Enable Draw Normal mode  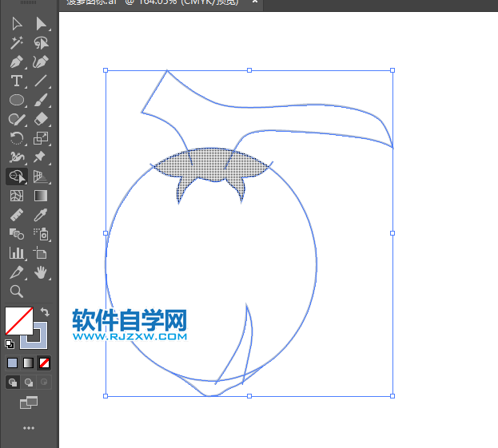tap(13, 383)
